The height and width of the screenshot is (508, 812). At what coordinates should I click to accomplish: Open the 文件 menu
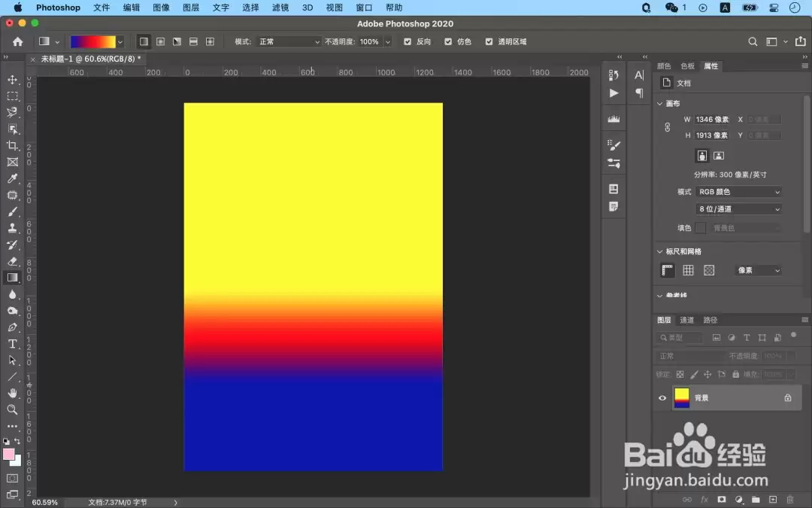tap(101, 8)
